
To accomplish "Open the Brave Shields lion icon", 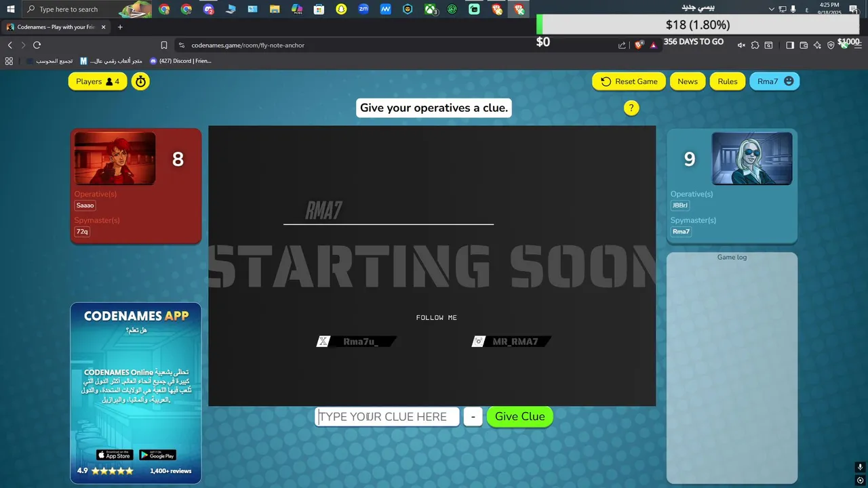I will (x=639, y=45).
